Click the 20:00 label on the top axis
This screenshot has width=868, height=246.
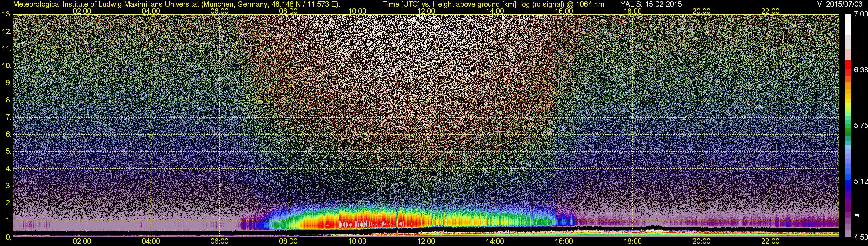coord(702,11)
